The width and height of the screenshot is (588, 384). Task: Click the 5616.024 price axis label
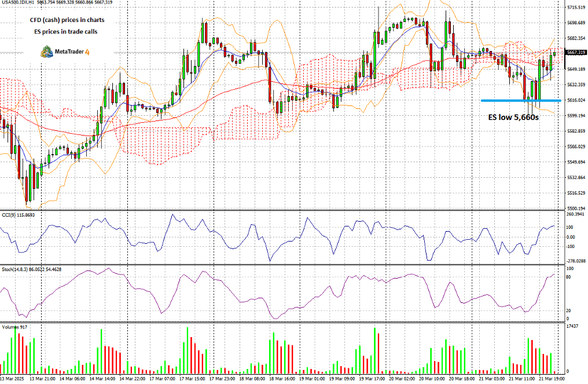tap(576, 100)
